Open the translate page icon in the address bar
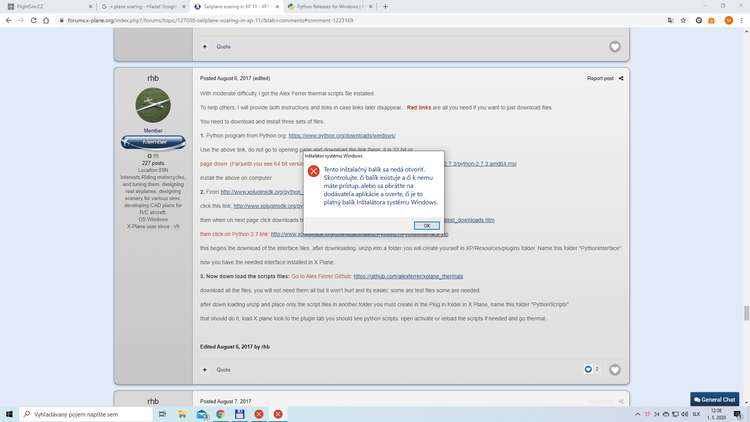 click(x=670, y=21)
